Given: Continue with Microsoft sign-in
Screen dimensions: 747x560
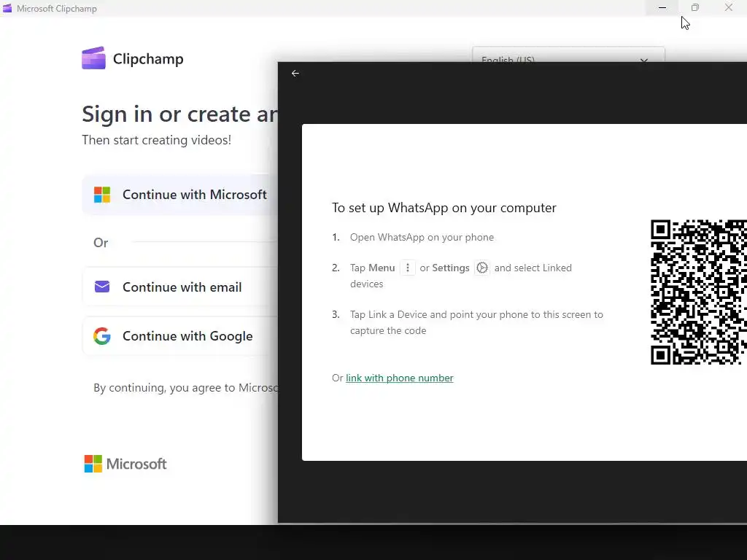Looking at the screenshot, I should pos(180,194).
